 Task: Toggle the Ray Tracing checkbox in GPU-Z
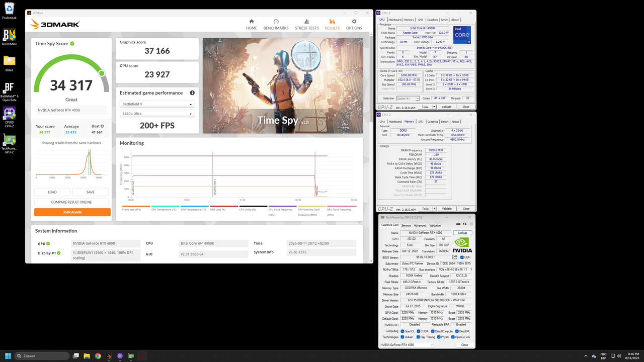(418, 337)
